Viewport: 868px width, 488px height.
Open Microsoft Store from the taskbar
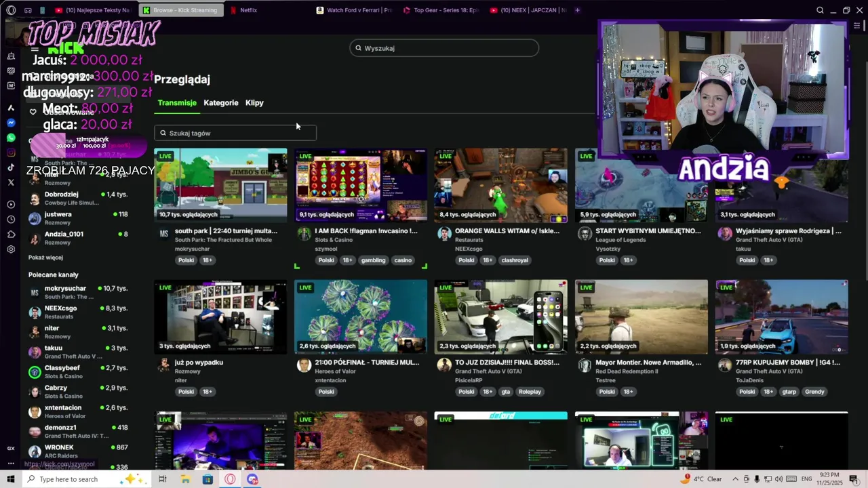coord(208,479)
